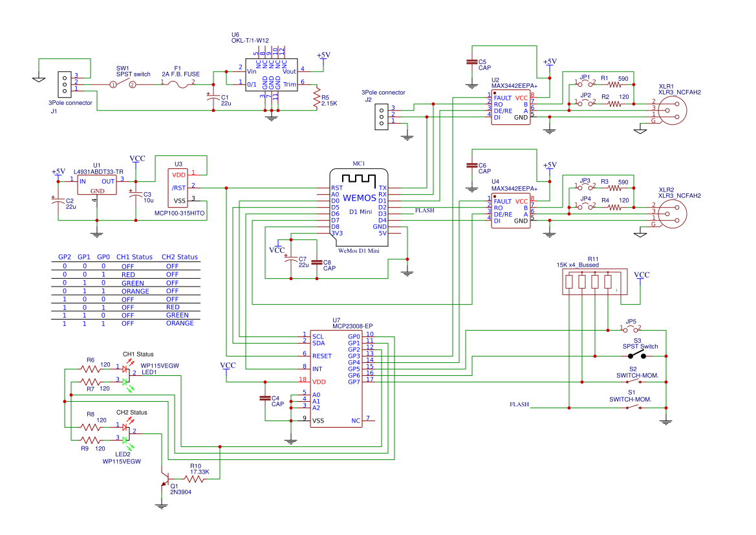
Task: Select the large "WEMOS" text
Action: pos(360,198)
